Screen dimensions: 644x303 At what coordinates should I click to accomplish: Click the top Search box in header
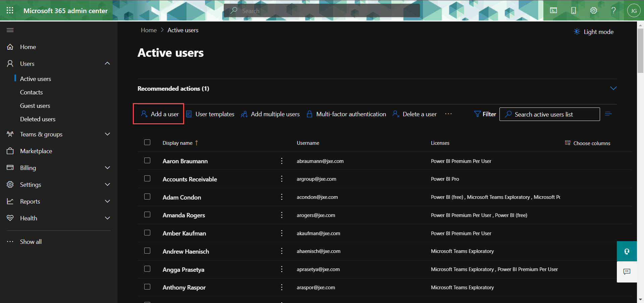[322, 10]
